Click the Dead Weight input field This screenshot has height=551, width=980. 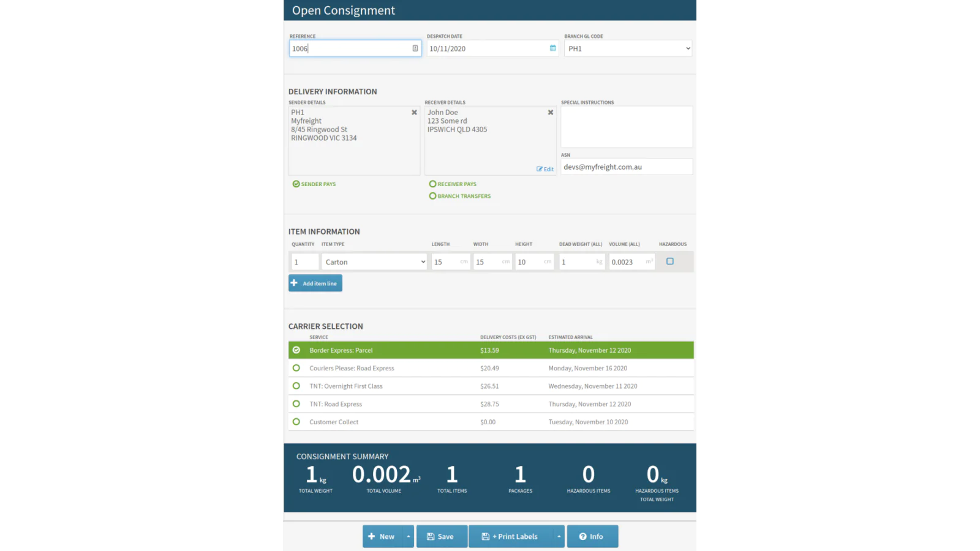click(x=582, y=262)
